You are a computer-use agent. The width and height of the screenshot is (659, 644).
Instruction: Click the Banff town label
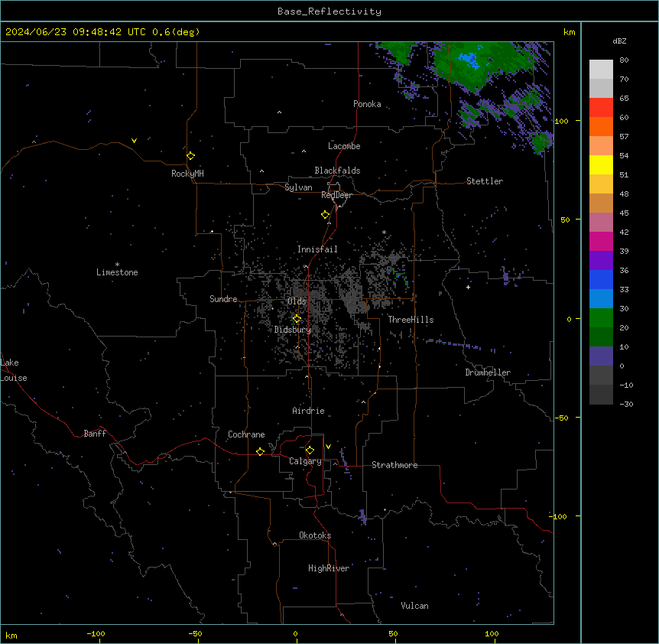[95, 434]
